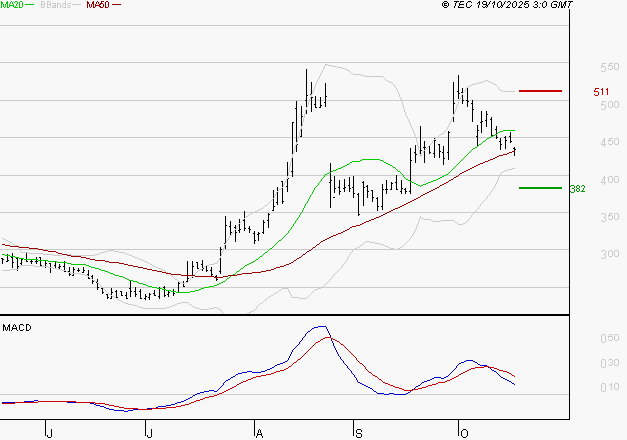Click the 550 price axis label

coord(580,67)
